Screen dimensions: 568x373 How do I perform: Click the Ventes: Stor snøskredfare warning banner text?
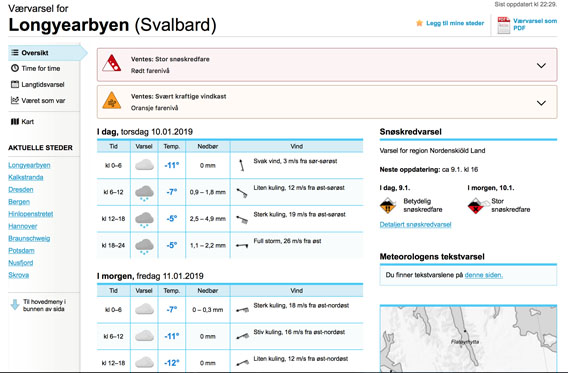[x=170, y=59]
